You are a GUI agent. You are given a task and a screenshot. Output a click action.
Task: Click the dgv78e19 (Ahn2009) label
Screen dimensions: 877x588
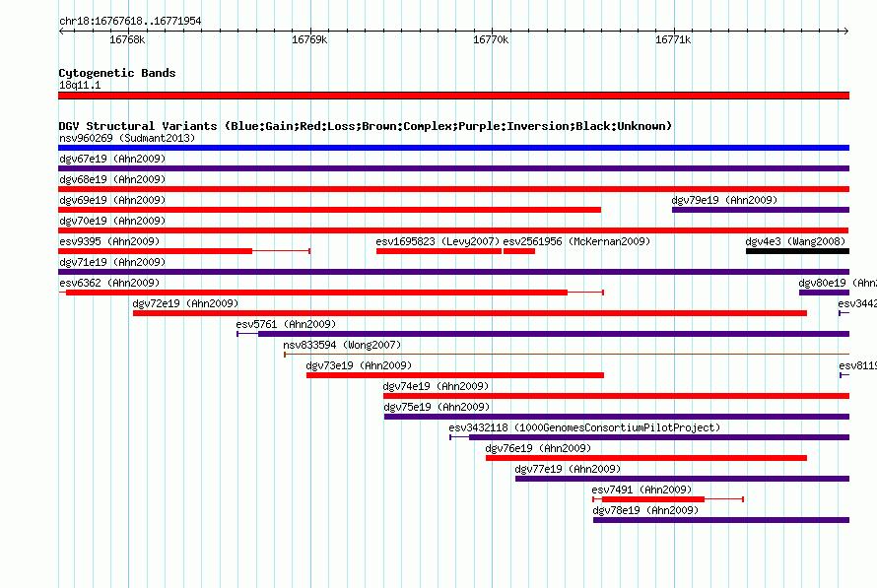click(645, 510)
